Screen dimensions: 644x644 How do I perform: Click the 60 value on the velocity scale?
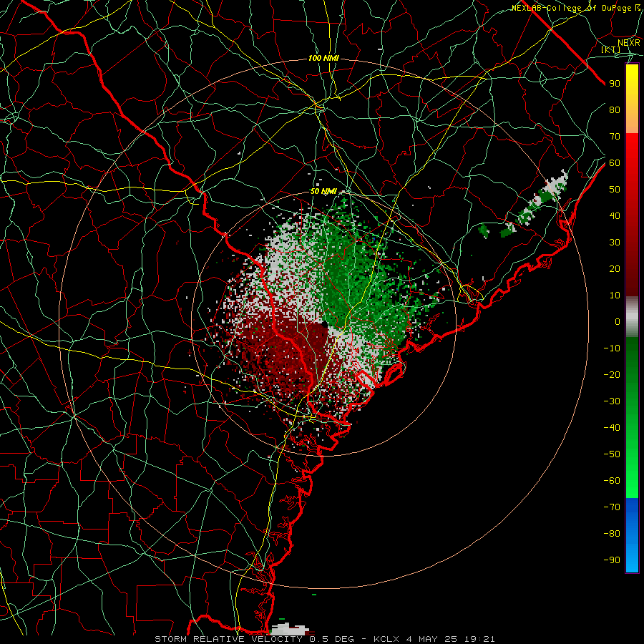[615, 162]
